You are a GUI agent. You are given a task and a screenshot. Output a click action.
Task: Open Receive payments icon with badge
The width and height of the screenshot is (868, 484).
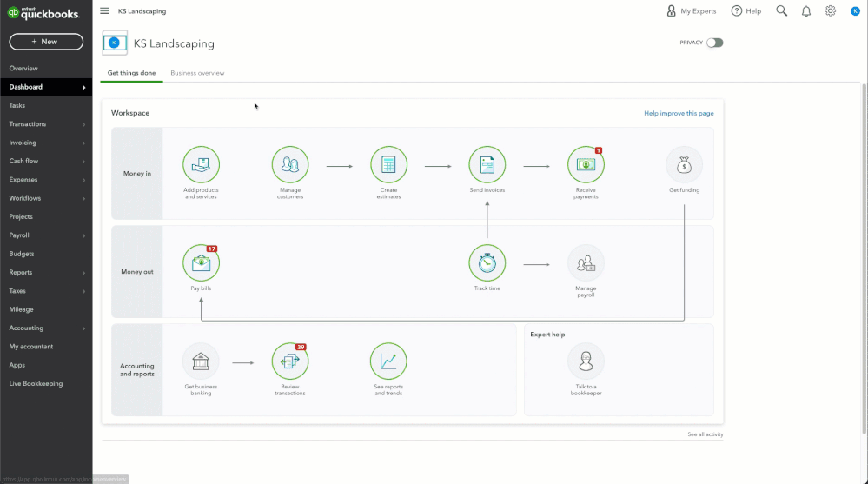click(586, 164)
